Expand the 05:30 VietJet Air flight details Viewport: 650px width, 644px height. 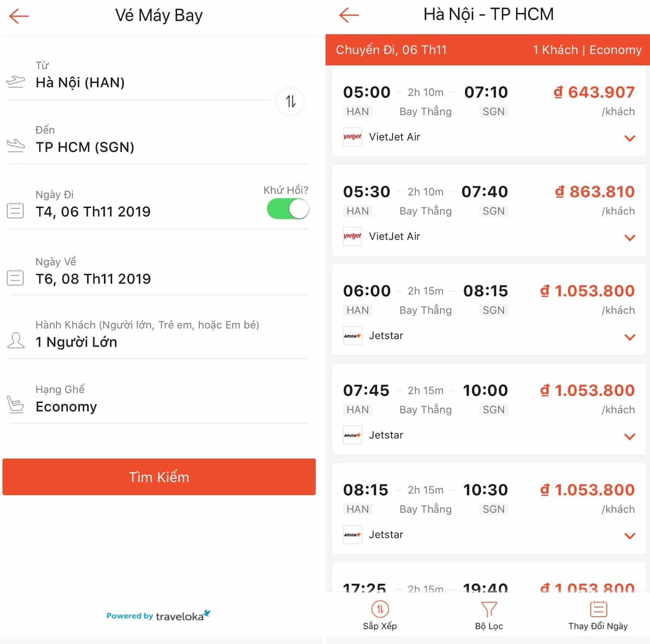click(x=630, y=238)
